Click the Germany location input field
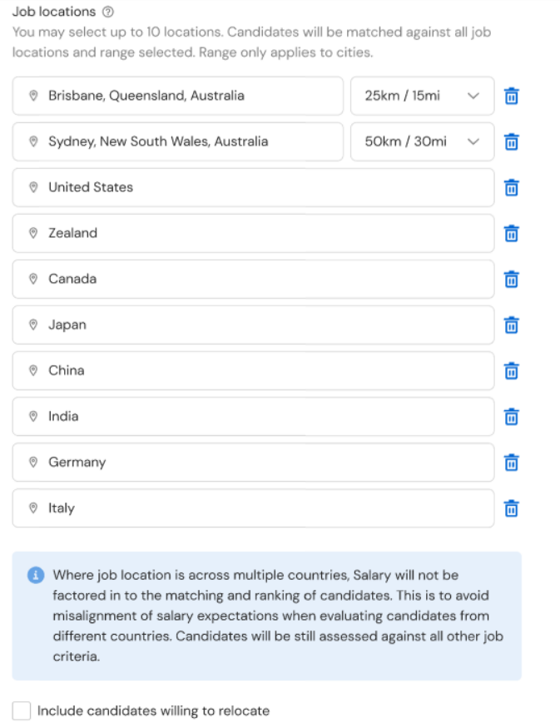The height and width of the screenshot is (728, 560). coord(253,463)
